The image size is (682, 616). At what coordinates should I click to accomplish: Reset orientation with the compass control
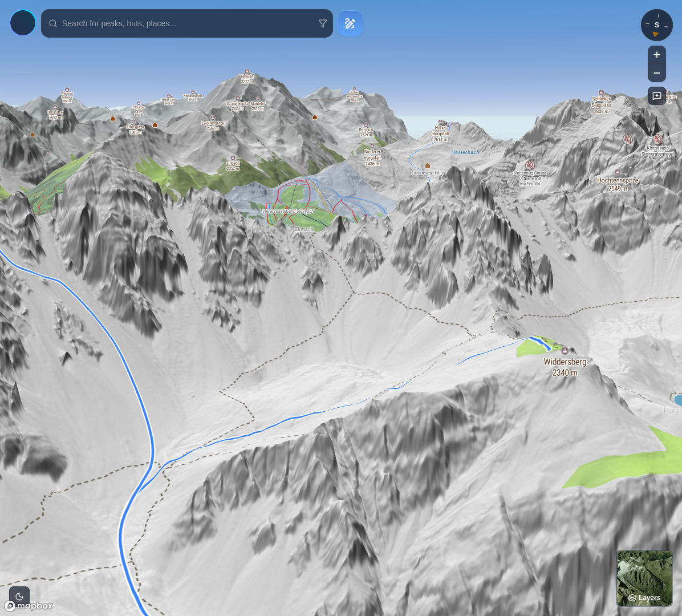[656, 25]
